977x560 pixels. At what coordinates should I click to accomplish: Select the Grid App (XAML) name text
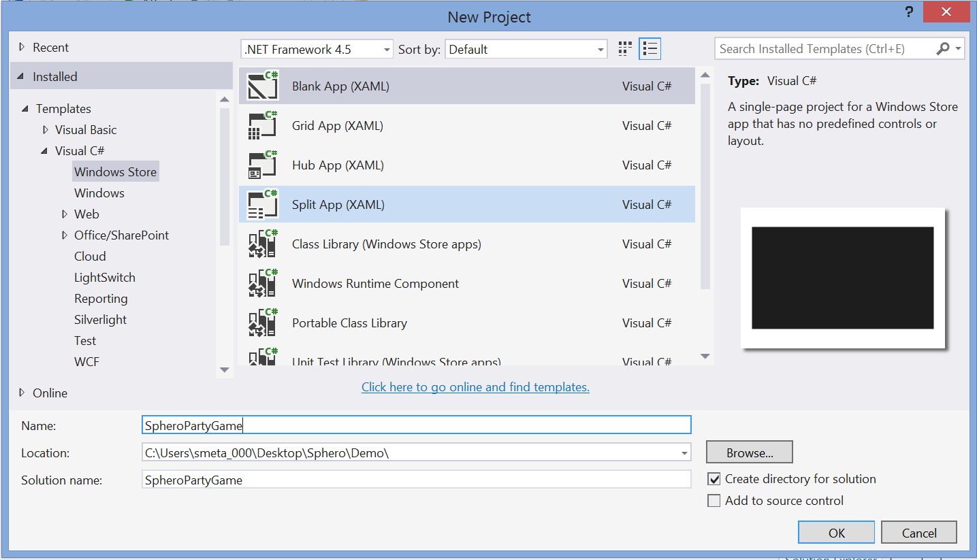[338, 126]
